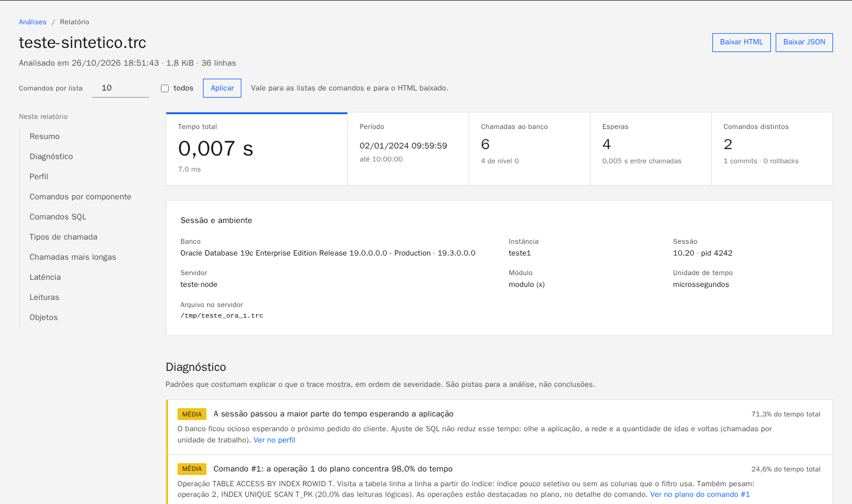Open Comandos por componente section
Image resolution: width=852 pixels, height=504 pixels.
pyautogui.click(x=80, y=196)
